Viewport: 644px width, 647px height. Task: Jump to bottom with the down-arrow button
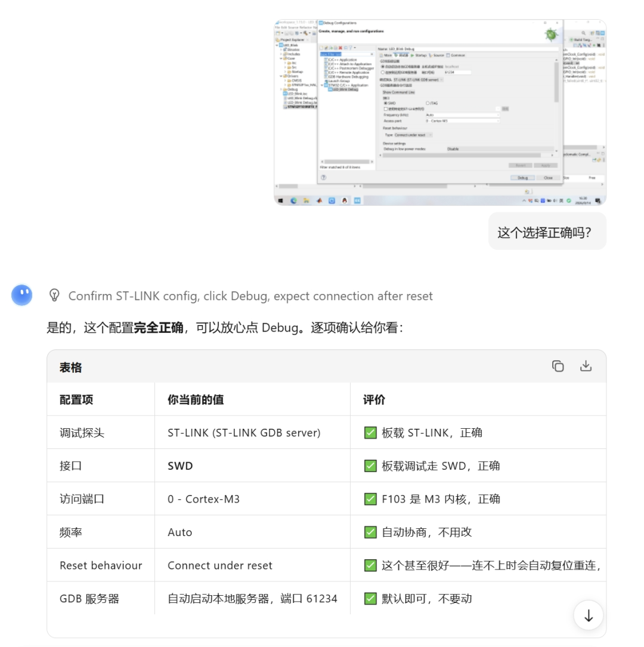tap(589, 615)
